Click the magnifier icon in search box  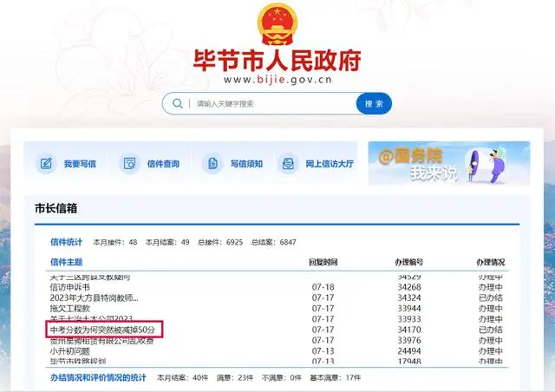pyautogui.click(x=178, y=103)
